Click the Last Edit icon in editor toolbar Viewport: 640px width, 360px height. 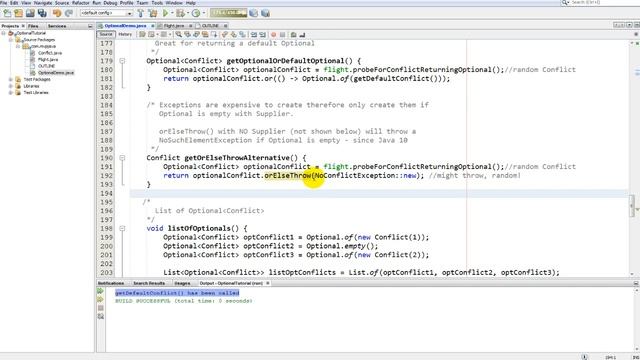tap(142, 35)
